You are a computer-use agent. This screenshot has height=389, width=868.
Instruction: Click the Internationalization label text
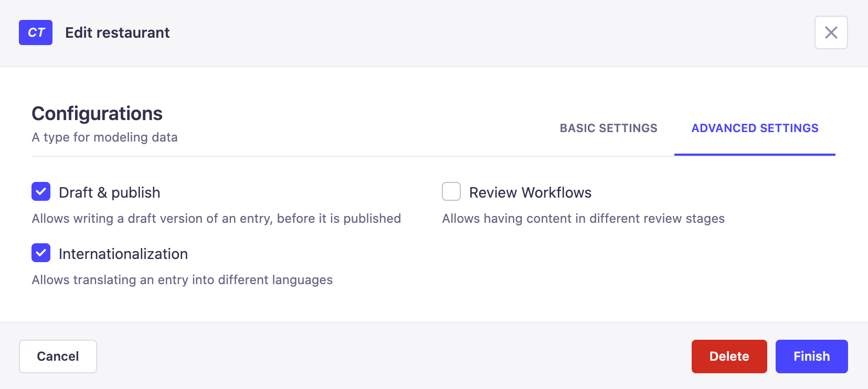click(123, 254)
